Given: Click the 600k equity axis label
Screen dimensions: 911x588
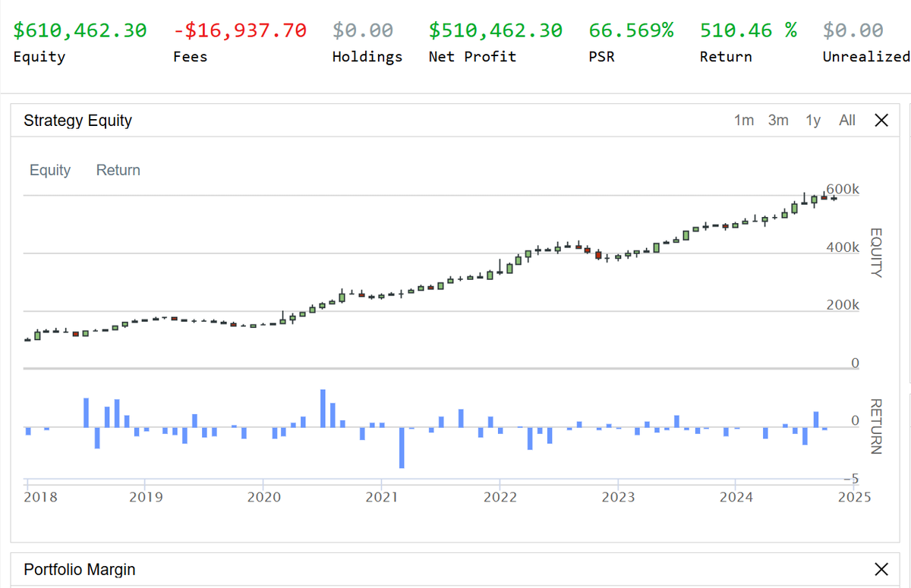Looking at the screenshot, I should point(843,189).
